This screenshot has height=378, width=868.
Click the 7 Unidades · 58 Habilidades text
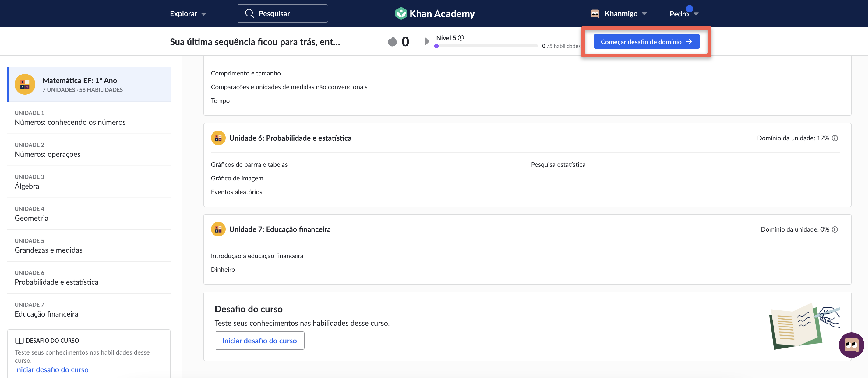click(83, 90)
